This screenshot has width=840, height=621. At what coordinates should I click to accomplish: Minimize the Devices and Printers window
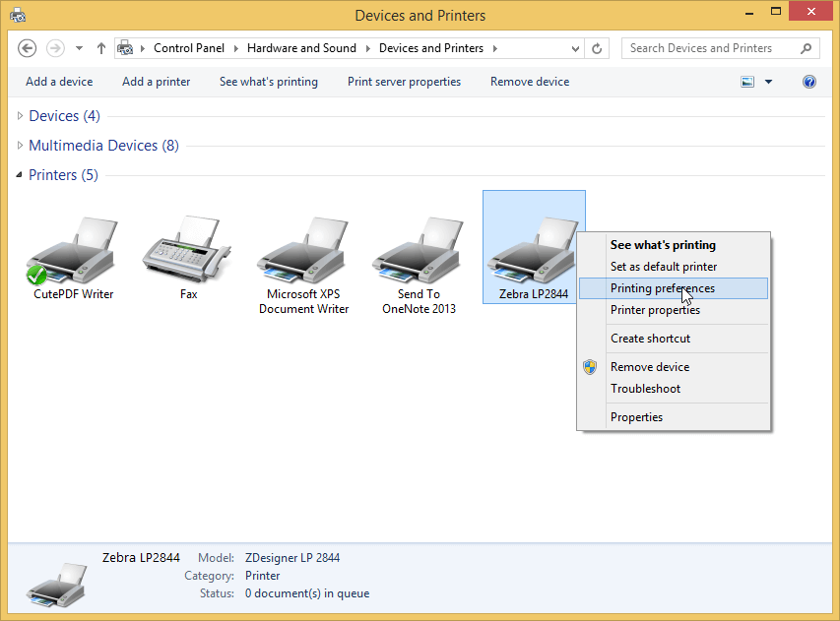[x=749, y=13]
